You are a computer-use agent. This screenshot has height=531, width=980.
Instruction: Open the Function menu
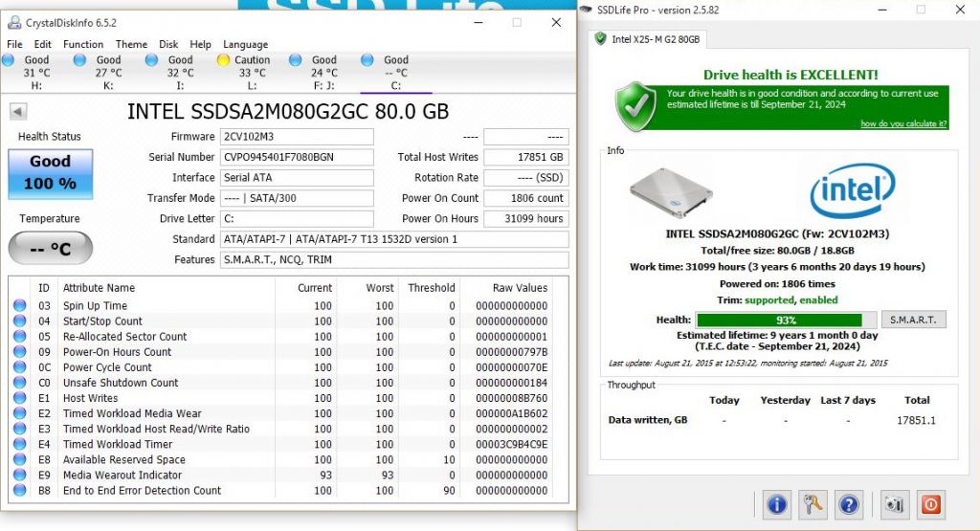pos(83,44)
